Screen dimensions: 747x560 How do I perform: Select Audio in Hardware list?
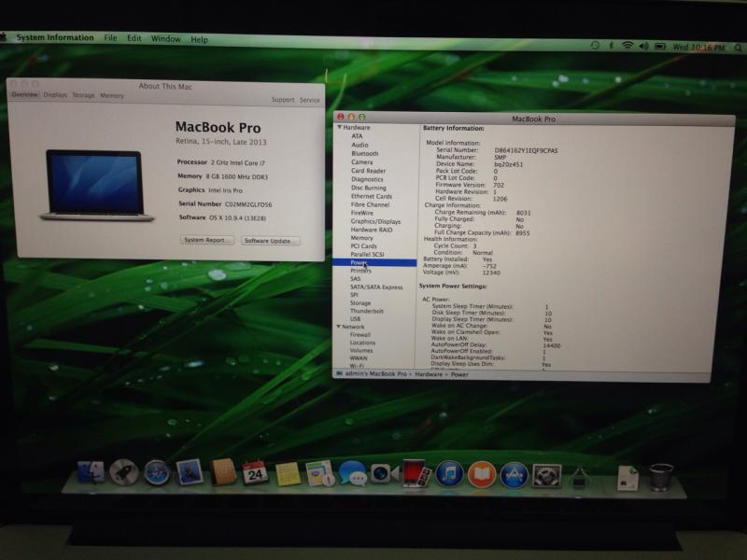coord(359,145)
